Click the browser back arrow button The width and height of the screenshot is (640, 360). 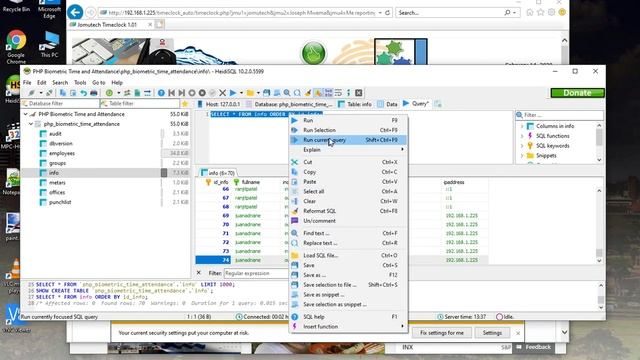(x=75, y=12)
